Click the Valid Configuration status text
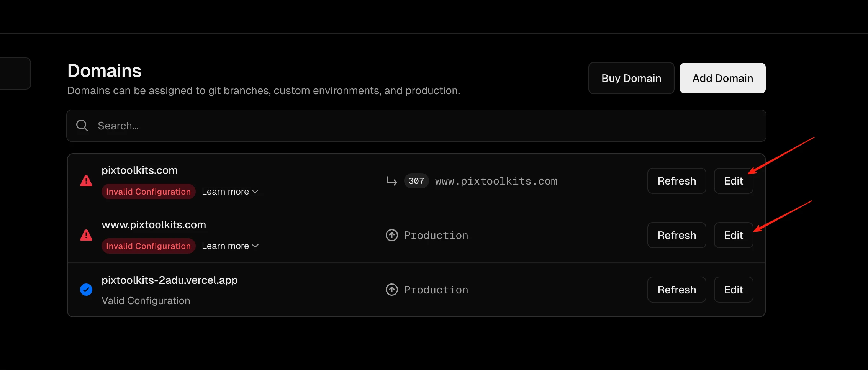 click(146, 301)
